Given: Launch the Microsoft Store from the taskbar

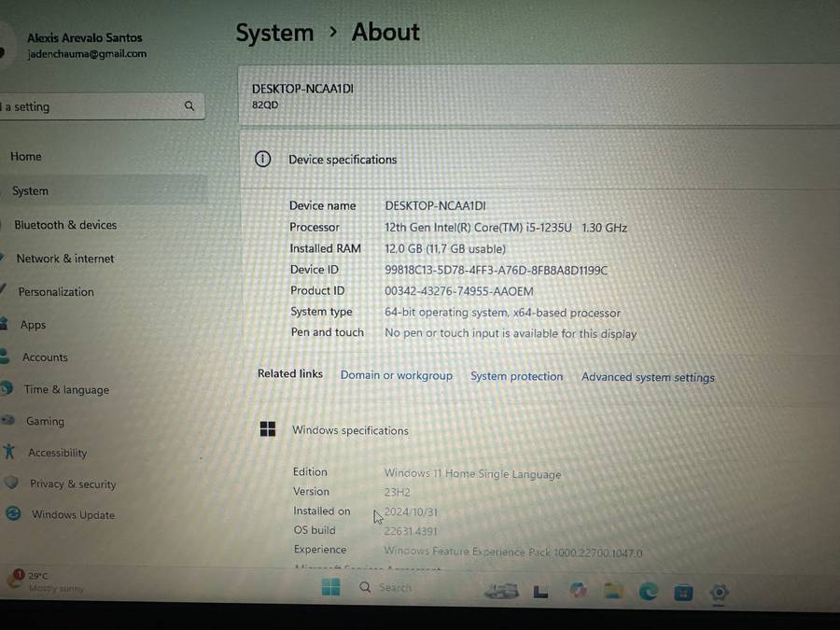Looking at the screenshot, I should point(683,591).
